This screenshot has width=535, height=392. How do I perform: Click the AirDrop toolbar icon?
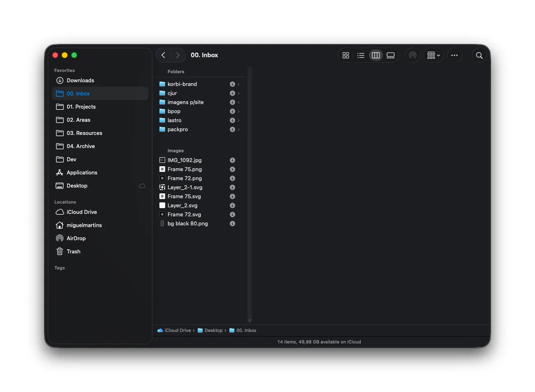pos(413,55)
